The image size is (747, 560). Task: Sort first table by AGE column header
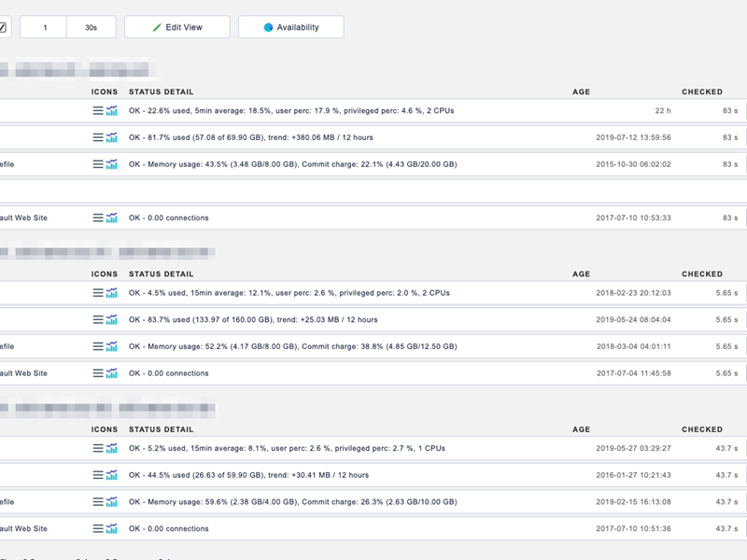click(581, 92)
